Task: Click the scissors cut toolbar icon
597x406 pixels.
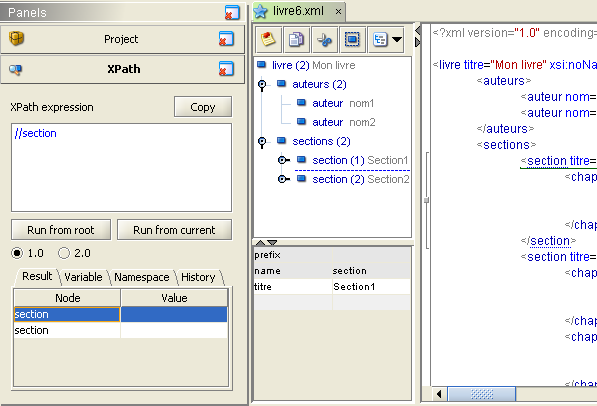Action: tap(324, 40)
